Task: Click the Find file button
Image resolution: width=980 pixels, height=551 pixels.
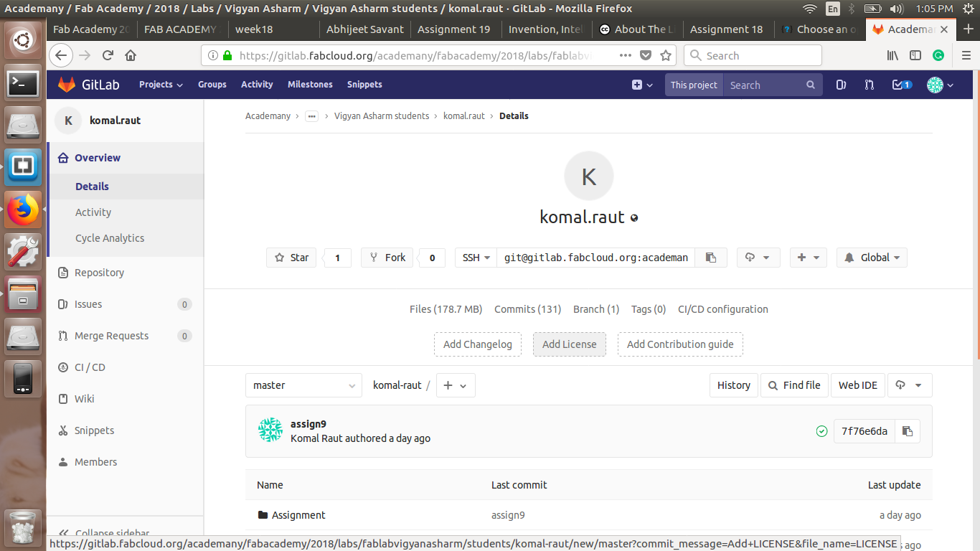Action: (794, 385)
